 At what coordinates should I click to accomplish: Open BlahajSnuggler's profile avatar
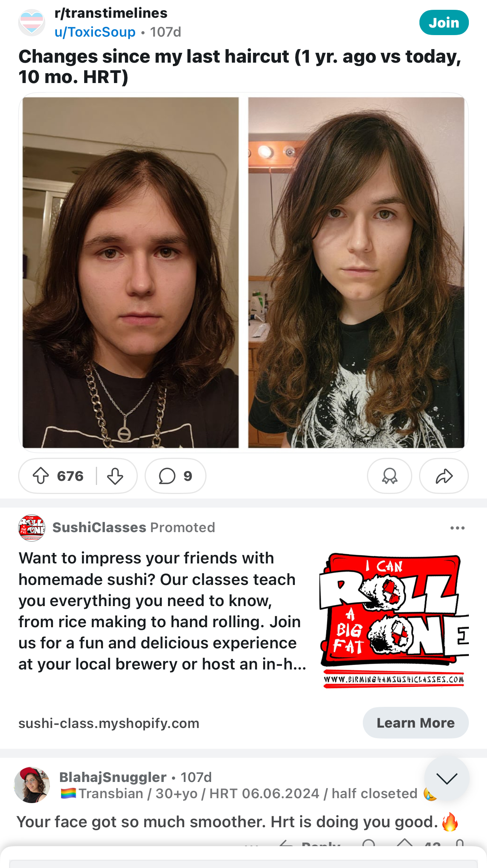[32, 785]
